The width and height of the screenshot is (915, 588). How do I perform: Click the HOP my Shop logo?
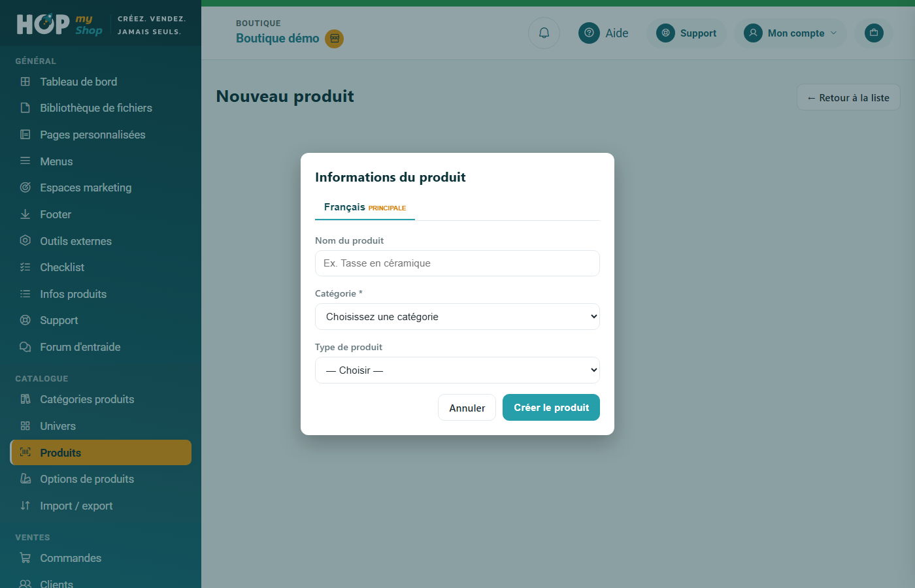pyautogui.click(x=59, y=25)
